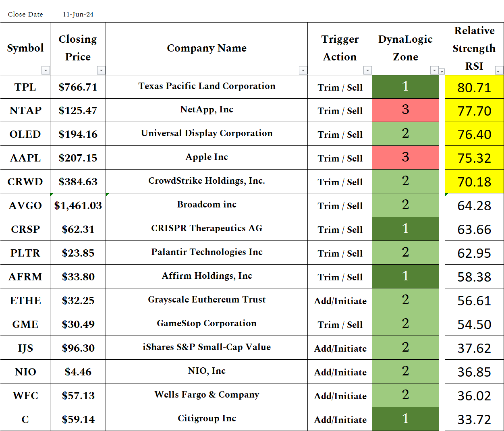Click the RSI value 70.18 for CRWD
504x431 pixels.
474,181
